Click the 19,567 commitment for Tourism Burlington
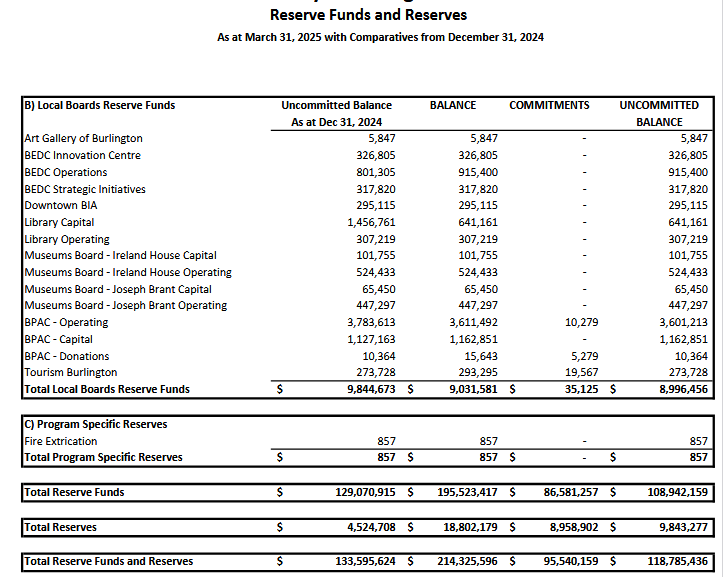The height and width of the screenshot is (577, 723). click(x=581, y=372)
